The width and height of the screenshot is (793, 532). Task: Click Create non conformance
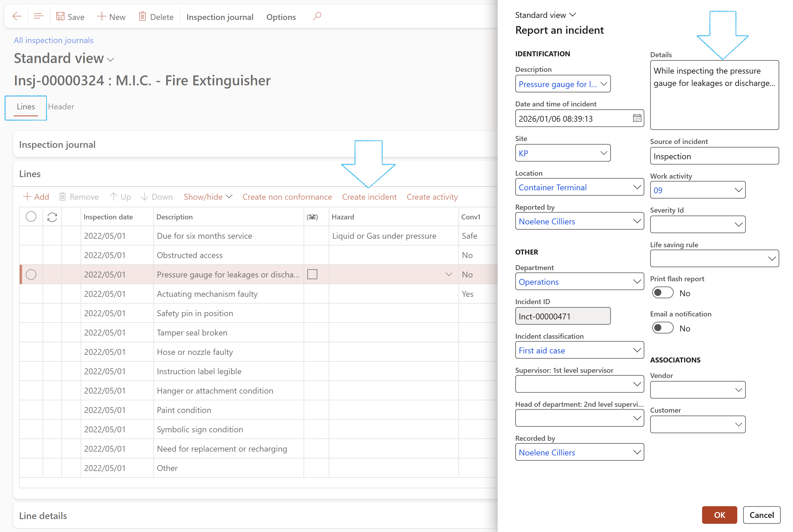point(287,197)
